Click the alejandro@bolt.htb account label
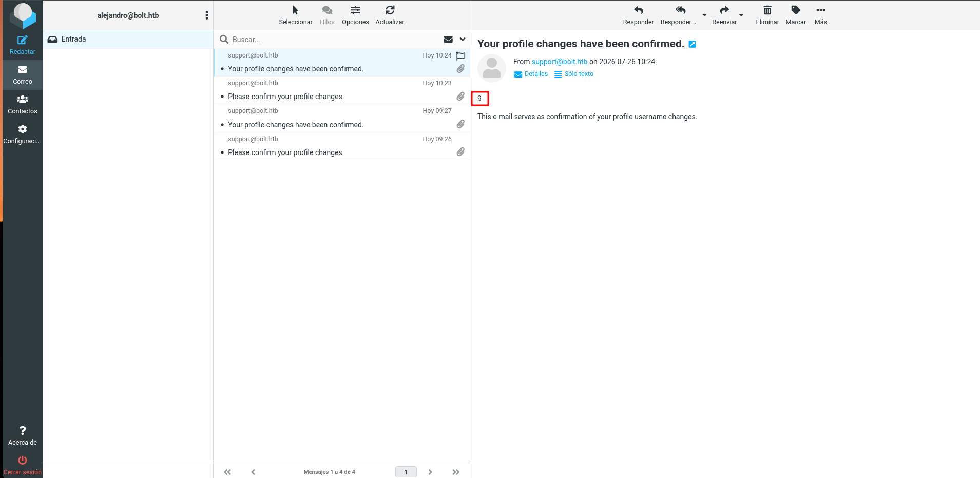 pos(128,15)
